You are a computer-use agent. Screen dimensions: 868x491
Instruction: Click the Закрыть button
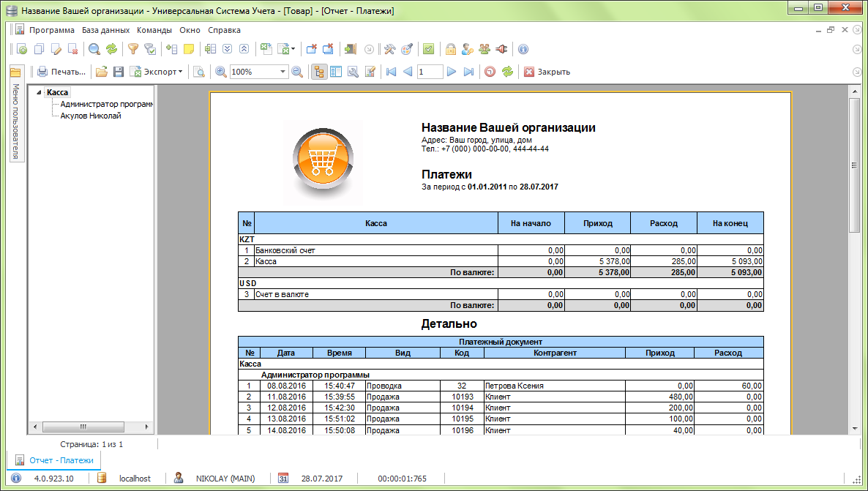point(547,72)
